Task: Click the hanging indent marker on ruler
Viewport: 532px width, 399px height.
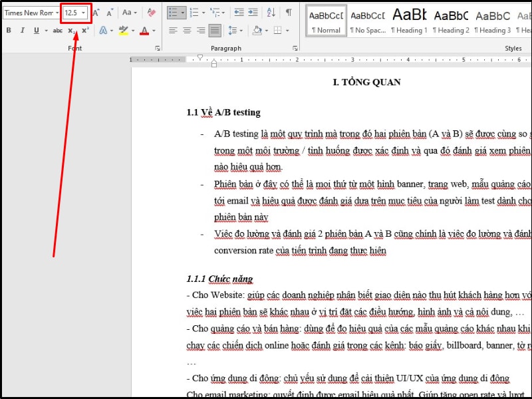Action: 214,61
